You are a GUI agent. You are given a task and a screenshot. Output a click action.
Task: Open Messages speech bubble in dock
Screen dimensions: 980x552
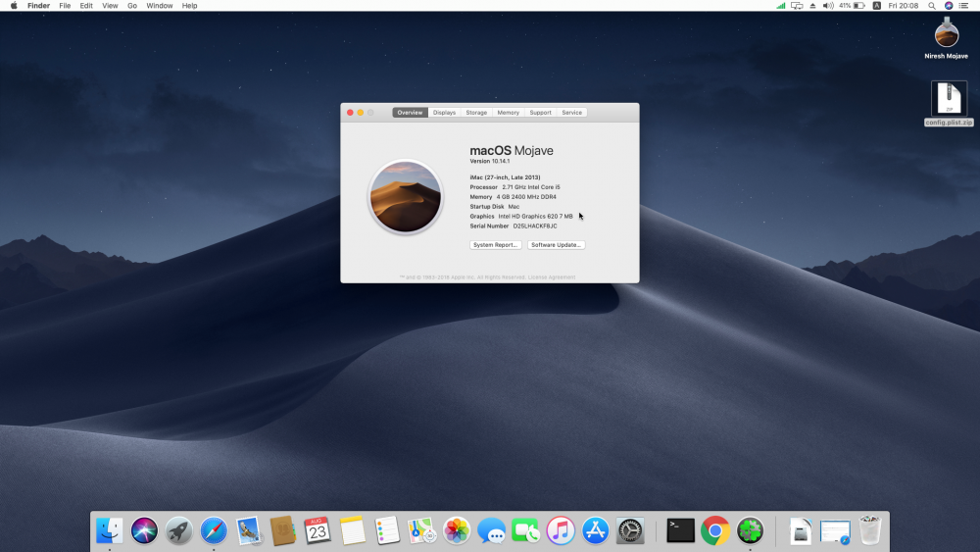[x=492, y=530]
